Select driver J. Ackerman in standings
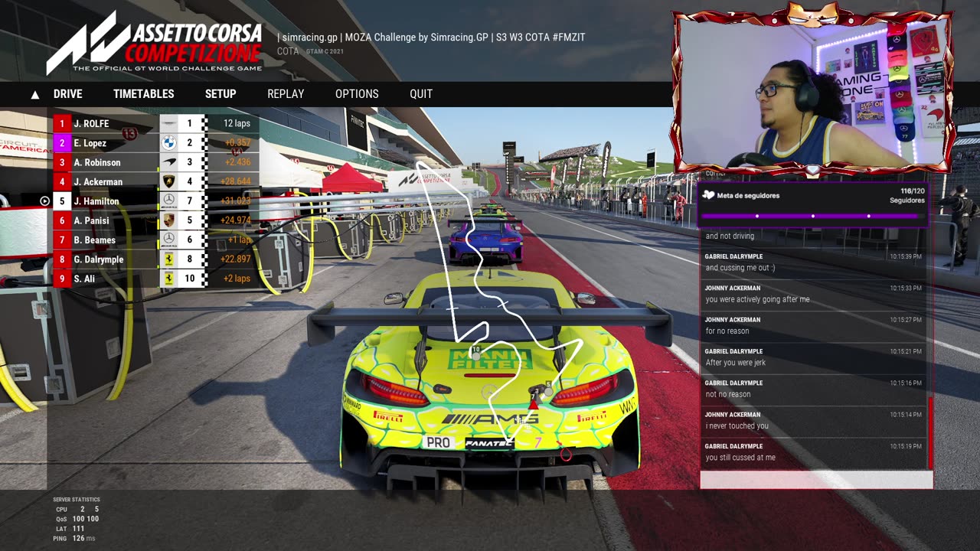The width and height of the screenshot is (980, 551). (98, 182)
